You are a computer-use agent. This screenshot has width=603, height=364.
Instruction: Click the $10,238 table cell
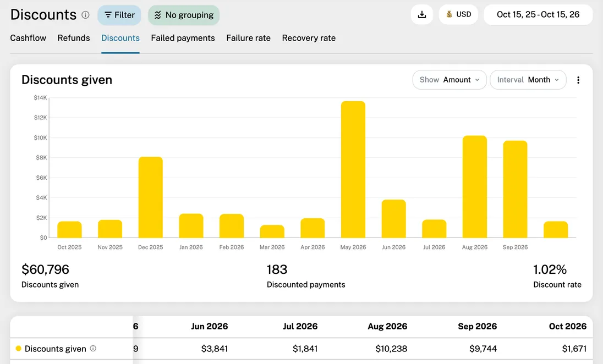[391, 349]
